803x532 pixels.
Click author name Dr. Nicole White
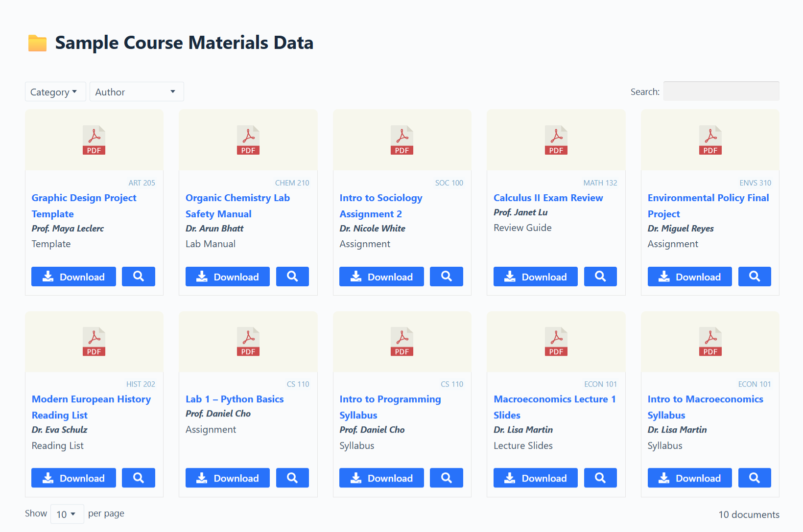373,229
